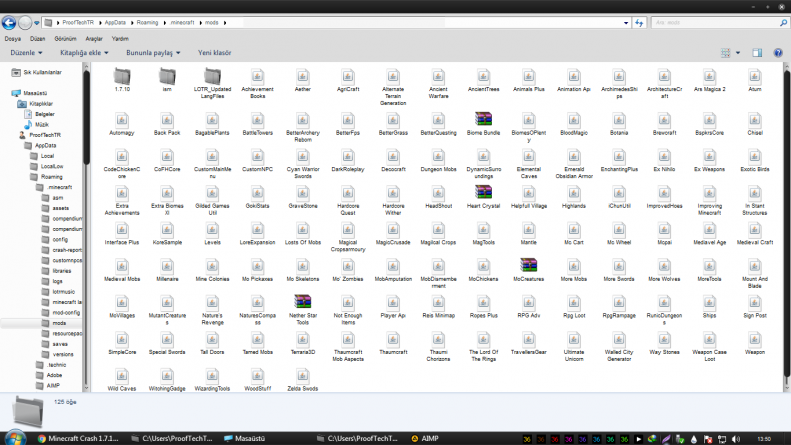Screen dimensions: 791x445
Task: Select the Nether Star Tools archive
Action: coord(303,310)
